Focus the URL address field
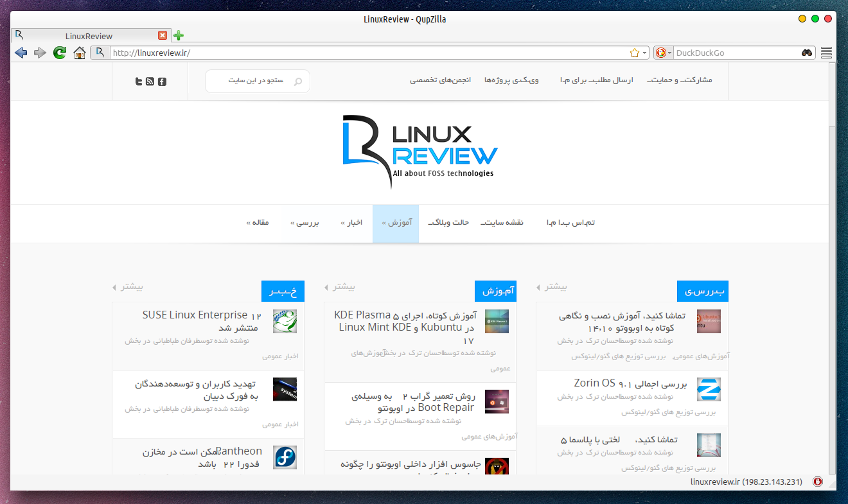The height and width of the screenshot is (504, 848). (x=369, y=53)
